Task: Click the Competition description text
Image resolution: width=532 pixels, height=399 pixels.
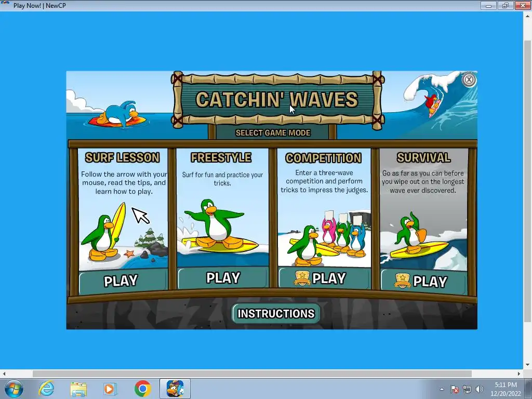Action: (324, 181)
